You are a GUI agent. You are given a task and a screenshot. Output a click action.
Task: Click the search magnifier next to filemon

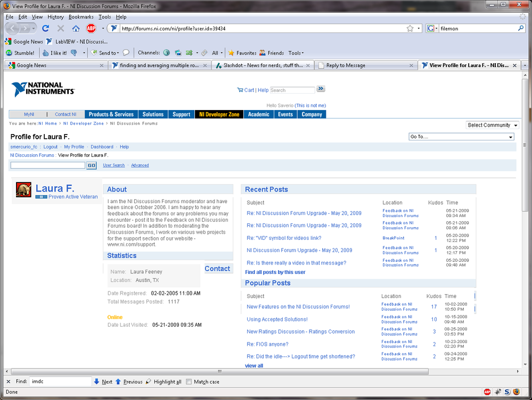pos(521,29)
